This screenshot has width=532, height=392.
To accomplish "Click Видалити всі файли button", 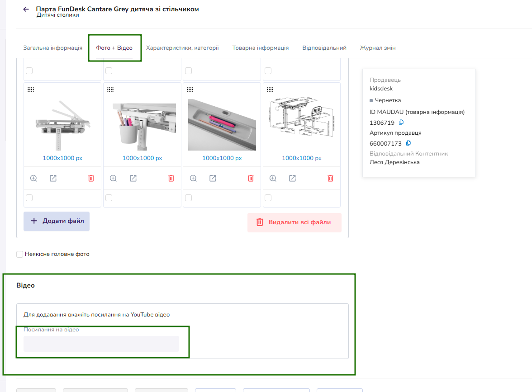I will pyautogui.click(x=294, y=222).
